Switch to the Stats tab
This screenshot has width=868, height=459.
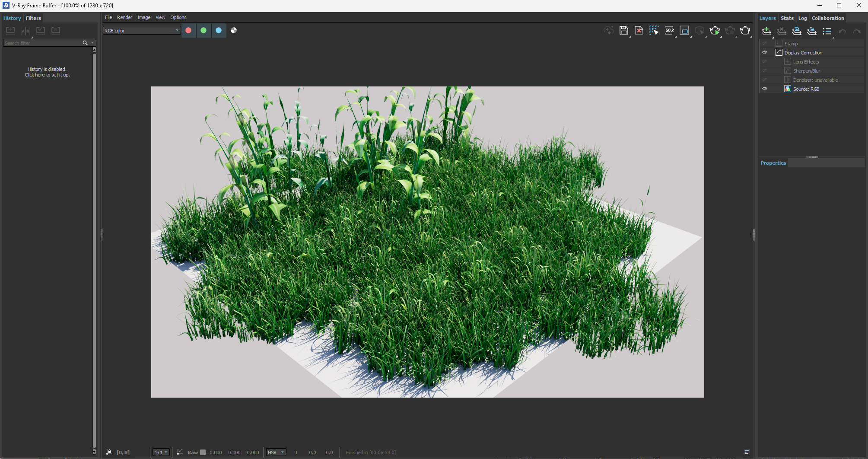787,18
